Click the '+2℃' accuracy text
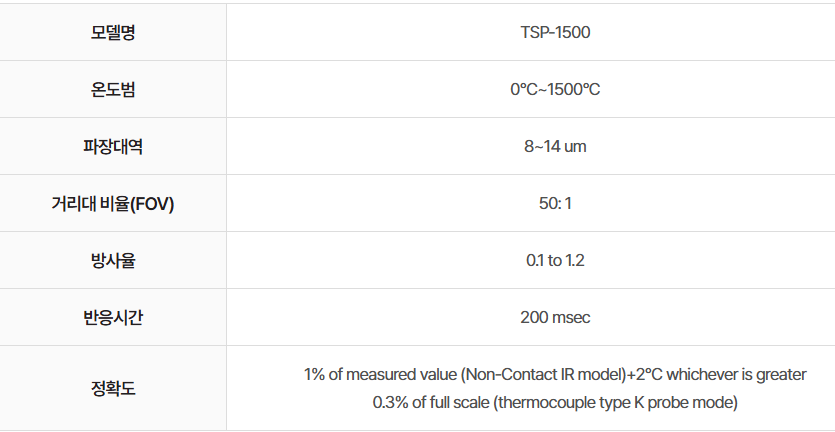This screenshot has height=432, width=835. click(645, 374)
